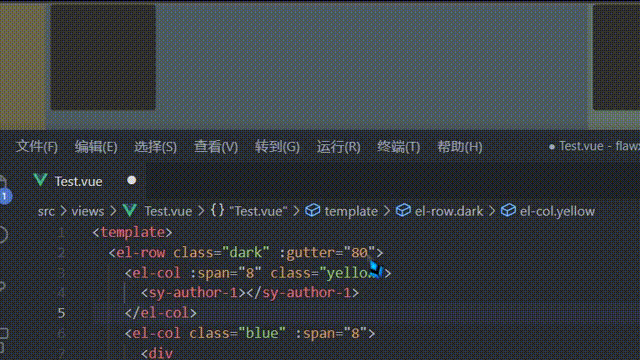640x360 pixels.
Task: Open the 终端(T) menu
Action: pos(398,147)
